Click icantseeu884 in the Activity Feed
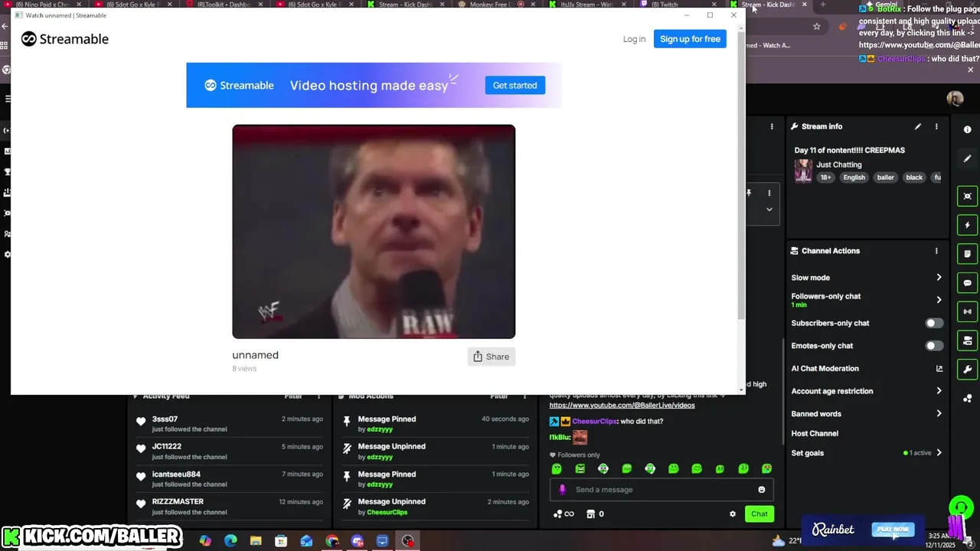980x551 pixels. [176, 474]
